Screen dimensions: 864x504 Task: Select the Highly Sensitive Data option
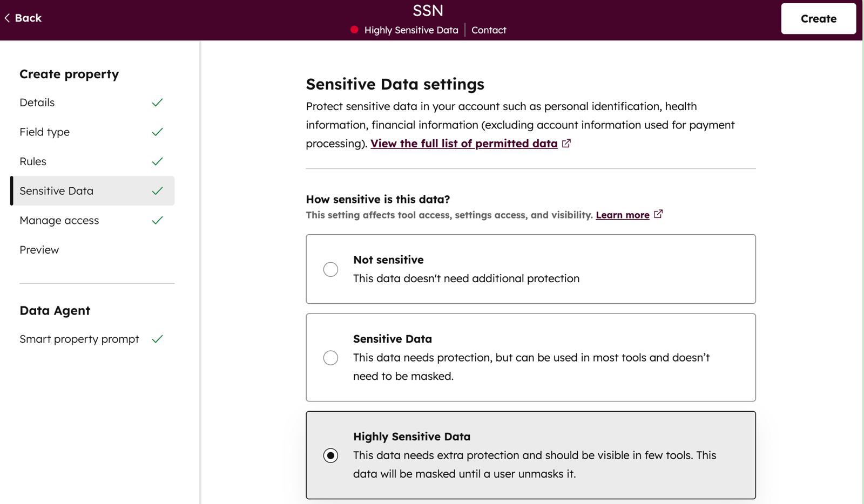pyautogui.click(x=330, y=456)
